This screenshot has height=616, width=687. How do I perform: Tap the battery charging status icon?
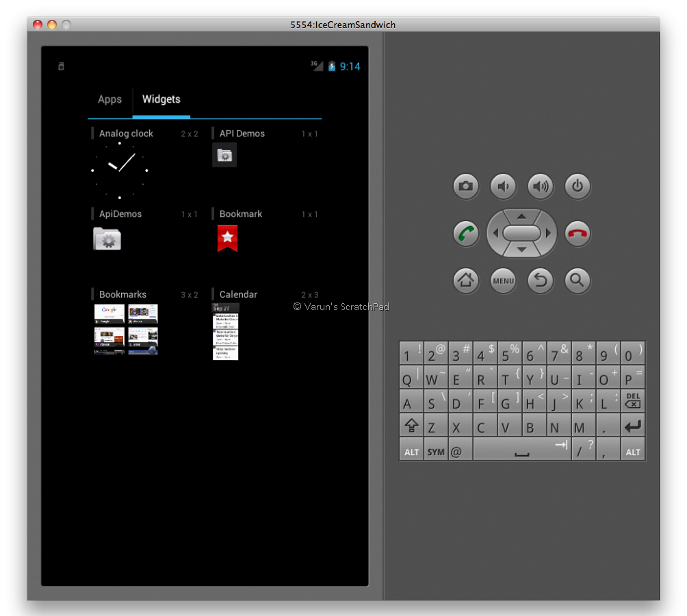coord(332,66)
